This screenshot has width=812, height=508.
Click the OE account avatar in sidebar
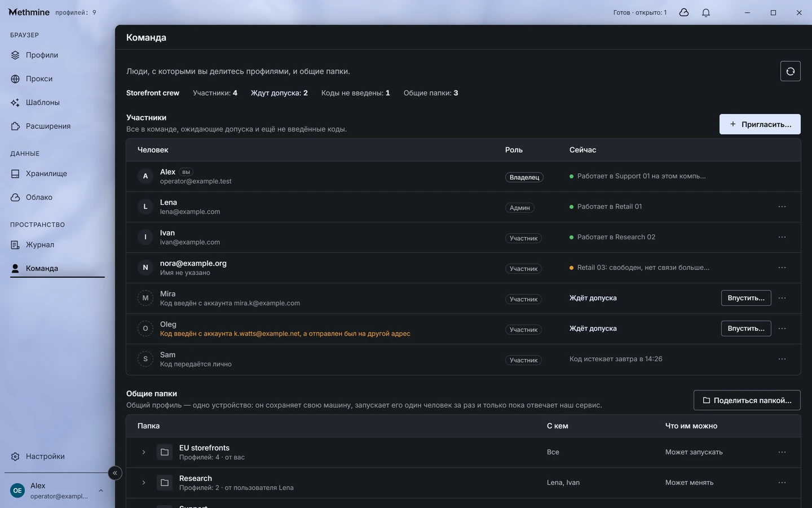point(17,491)
